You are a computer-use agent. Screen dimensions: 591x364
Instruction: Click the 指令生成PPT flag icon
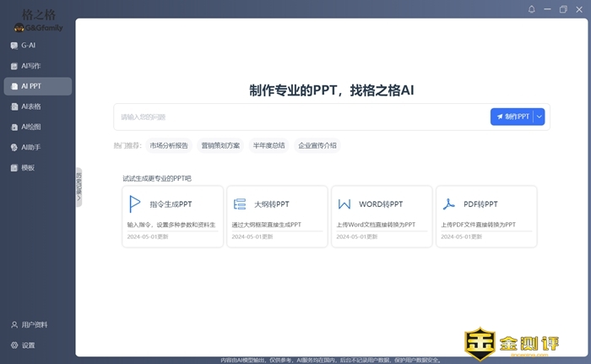(x=134, y=204)
